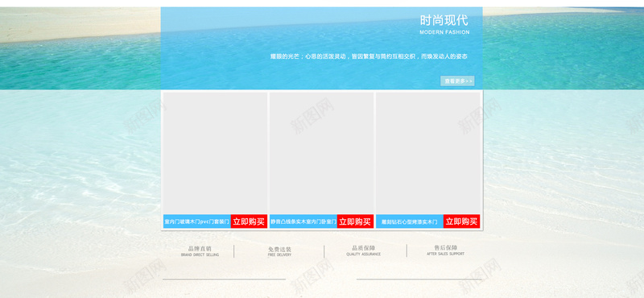Click the 时尚现代 banner heading

point(444,21)
